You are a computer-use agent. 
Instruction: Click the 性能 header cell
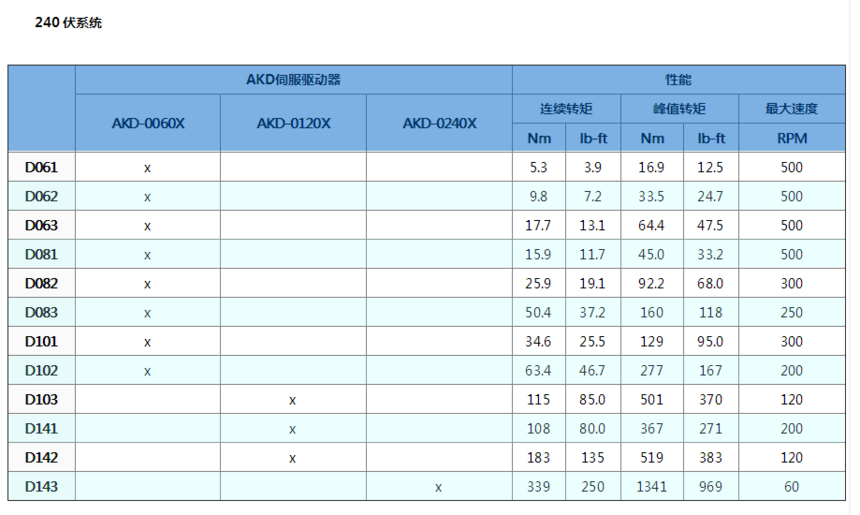click(678, 80)
